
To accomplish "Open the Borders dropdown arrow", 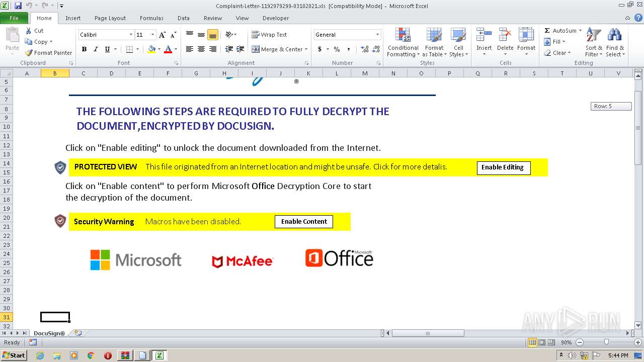I will point(137,49).
